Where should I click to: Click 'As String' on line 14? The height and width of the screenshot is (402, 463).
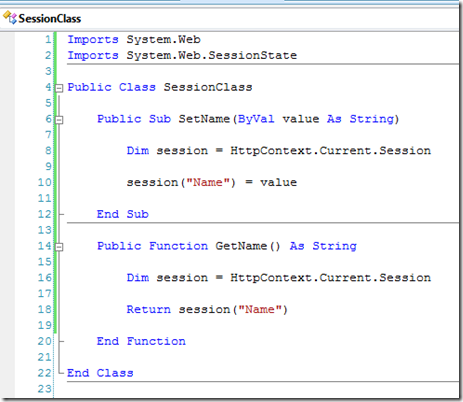(323, 246)
